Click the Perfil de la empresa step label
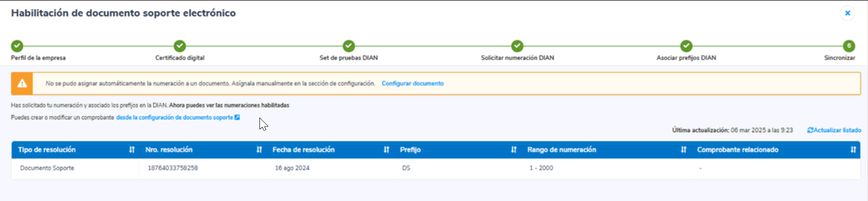868x201 pixels. click(38, 58)
